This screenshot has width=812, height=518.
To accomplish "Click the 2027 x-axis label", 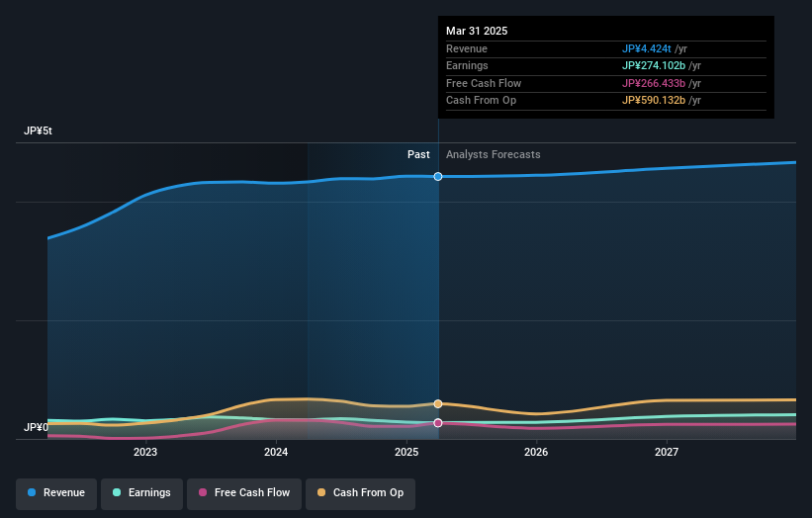I will [x=667, y=452].
